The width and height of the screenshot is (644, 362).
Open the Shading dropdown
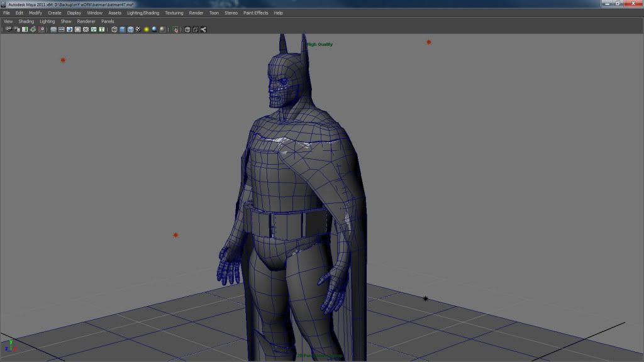pos(26,21)
